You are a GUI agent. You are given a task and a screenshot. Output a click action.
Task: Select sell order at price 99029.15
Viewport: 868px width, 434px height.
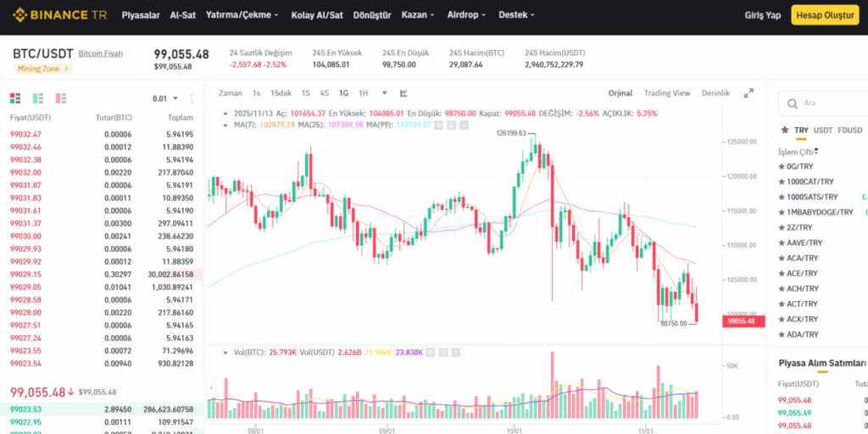coord(102,275)
